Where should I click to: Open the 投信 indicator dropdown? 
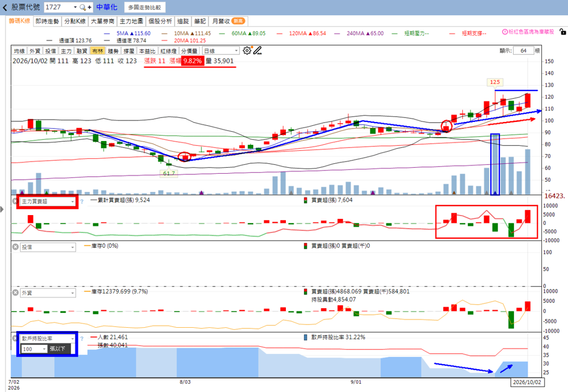(47, 247)
